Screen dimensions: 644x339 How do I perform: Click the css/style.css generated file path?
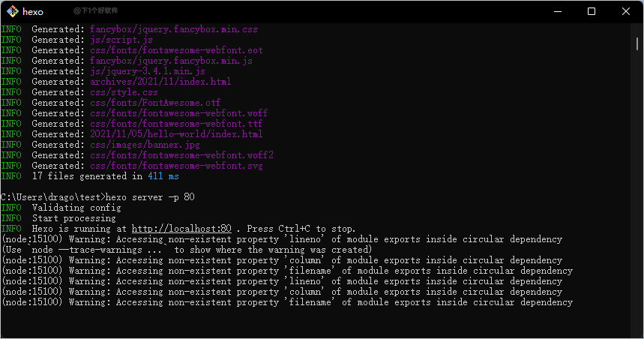pyautogui.click(x=124, y=92)
